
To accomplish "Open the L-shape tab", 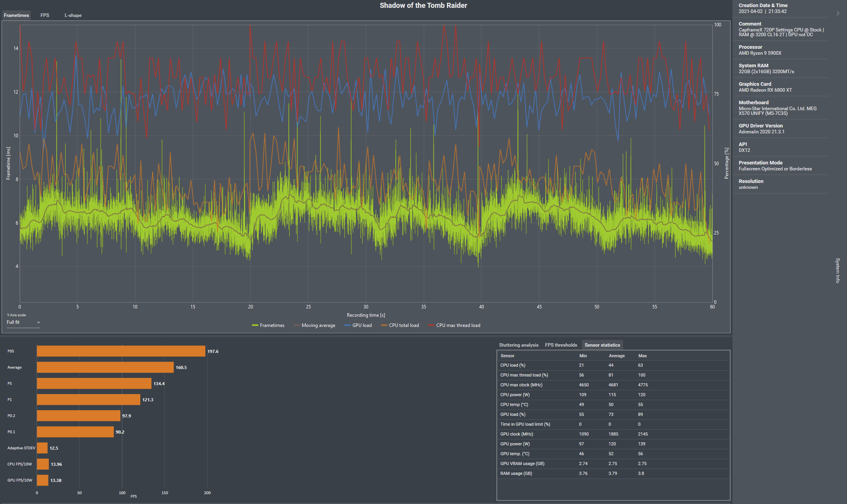I will pos(73,15).
